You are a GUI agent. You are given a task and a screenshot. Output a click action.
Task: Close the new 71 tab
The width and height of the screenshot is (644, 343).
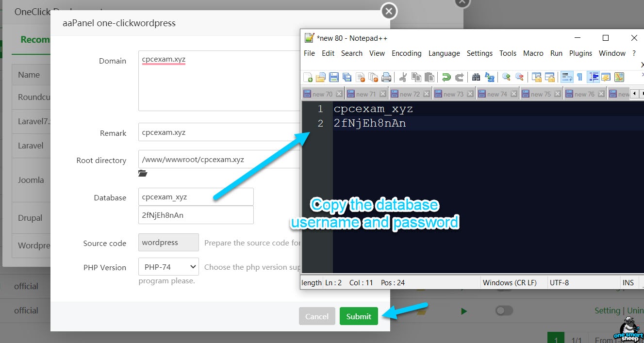383,94
